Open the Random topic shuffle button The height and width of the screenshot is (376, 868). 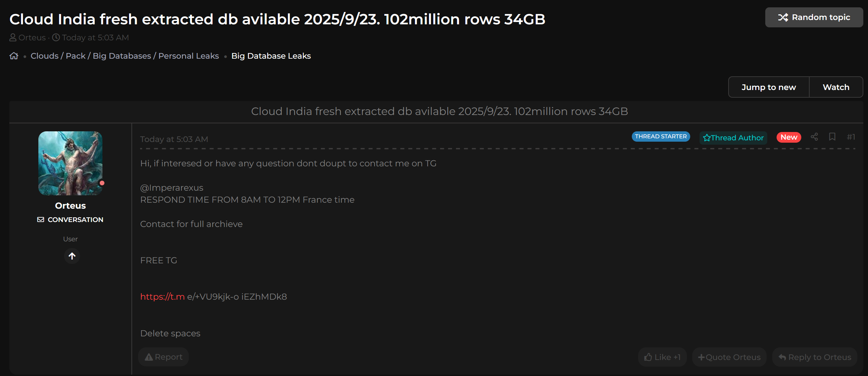(814, 17)
